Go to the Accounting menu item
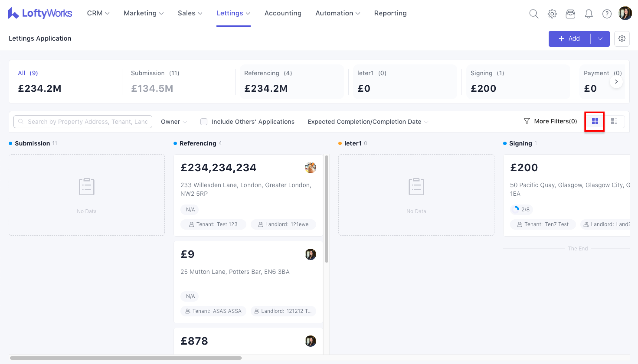Viewport: 638px width, 364px height. pos(283,13)
